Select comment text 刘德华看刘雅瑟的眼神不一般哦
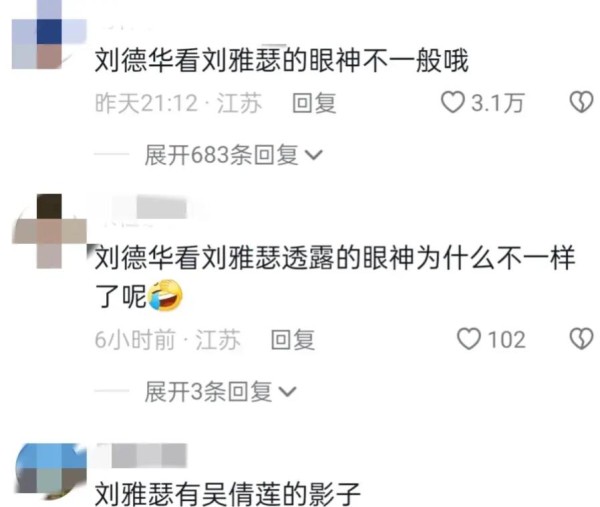600x507 pixels. [x=282, y=61]
